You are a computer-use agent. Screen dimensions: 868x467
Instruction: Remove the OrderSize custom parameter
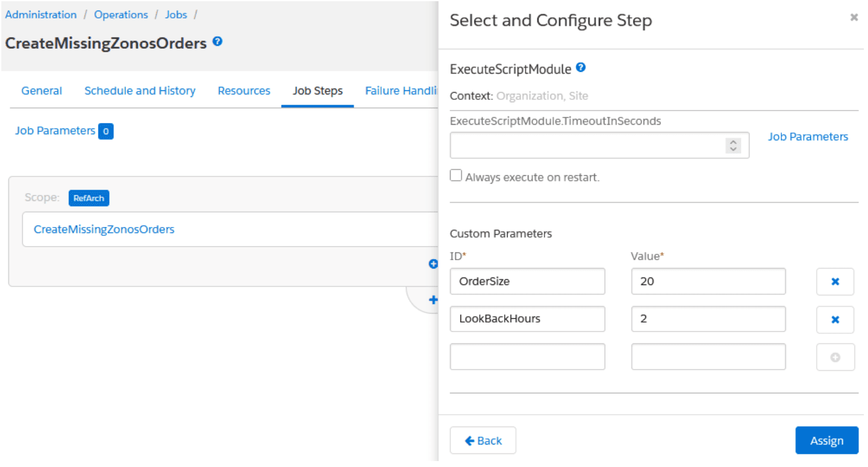pyautogui.click(x=835, y=282)
